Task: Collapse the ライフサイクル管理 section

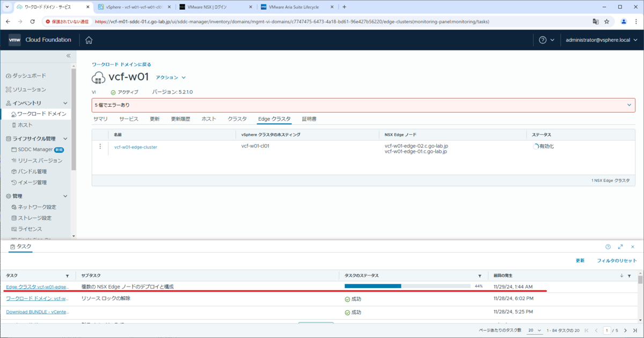Action: pyautogui.click(x=65, y=138)
